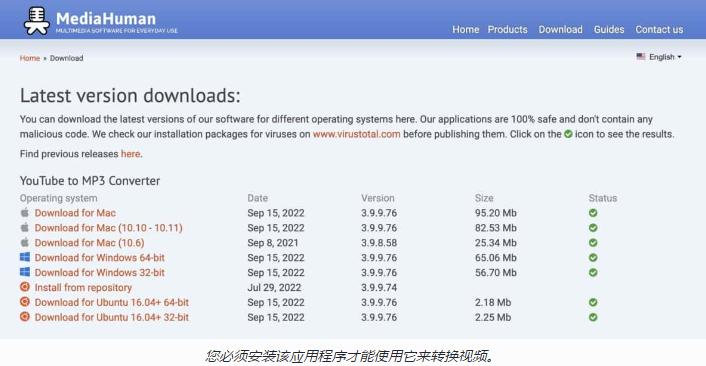Click the 'YouTube to MP3 Converter' heading
The height and width of the screenshot is (366, 706).
[x=90, y=181]
